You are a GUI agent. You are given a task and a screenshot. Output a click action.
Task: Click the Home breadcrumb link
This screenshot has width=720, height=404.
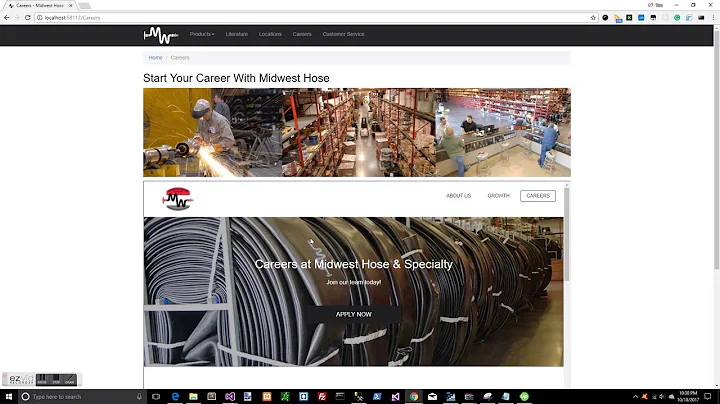[156, 58]
